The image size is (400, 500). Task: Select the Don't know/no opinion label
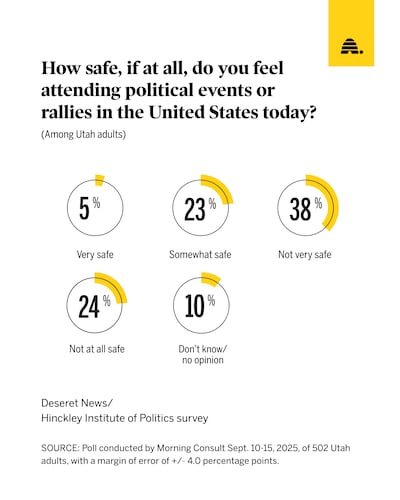(x=202, y=354)
